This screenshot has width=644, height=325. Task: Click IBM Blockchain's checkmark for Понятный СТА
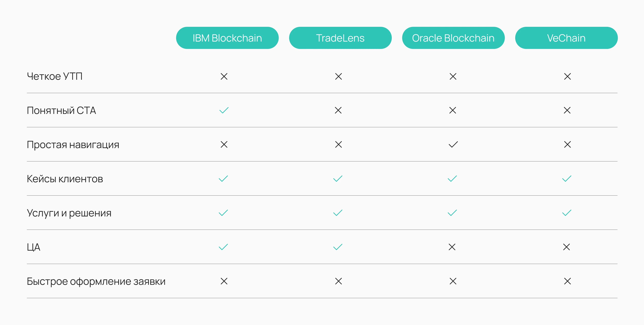[224, 110]
